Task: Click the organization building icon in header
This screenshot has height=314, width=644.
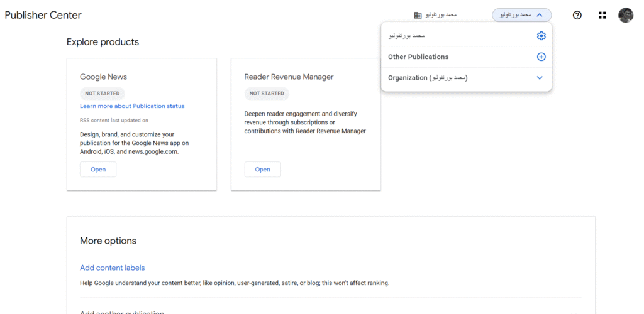Action: pos(418,15)
